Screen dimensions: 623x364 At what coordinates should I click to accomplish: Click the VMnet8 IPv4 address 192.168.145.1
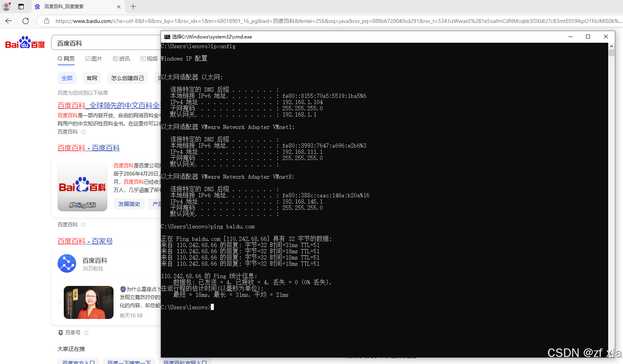tap(303, 202)
